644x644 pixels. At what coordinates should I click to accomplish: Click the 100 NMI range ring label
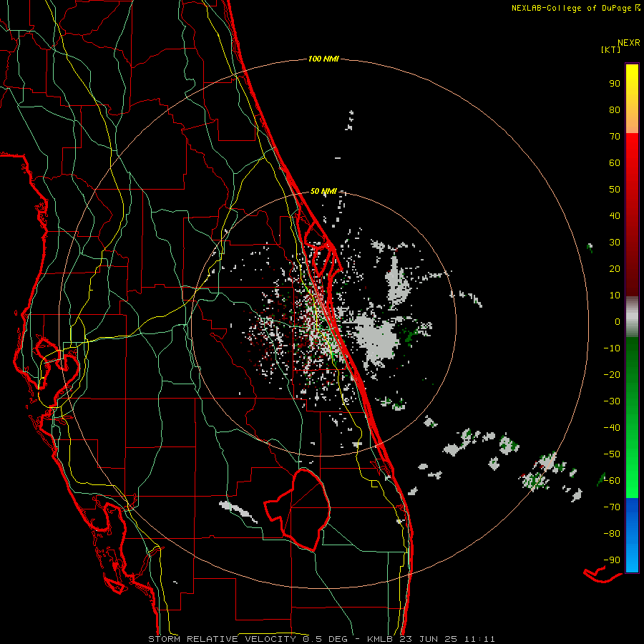click(x=323, y=59)
